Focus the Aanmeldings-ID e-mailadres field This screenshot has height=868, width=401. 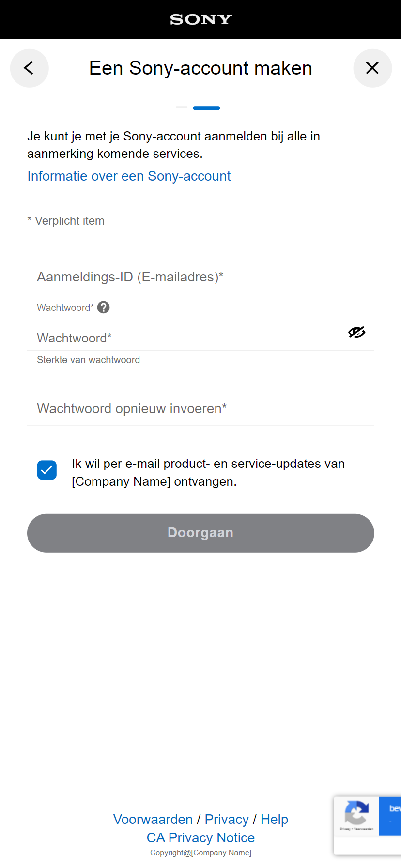200,277
